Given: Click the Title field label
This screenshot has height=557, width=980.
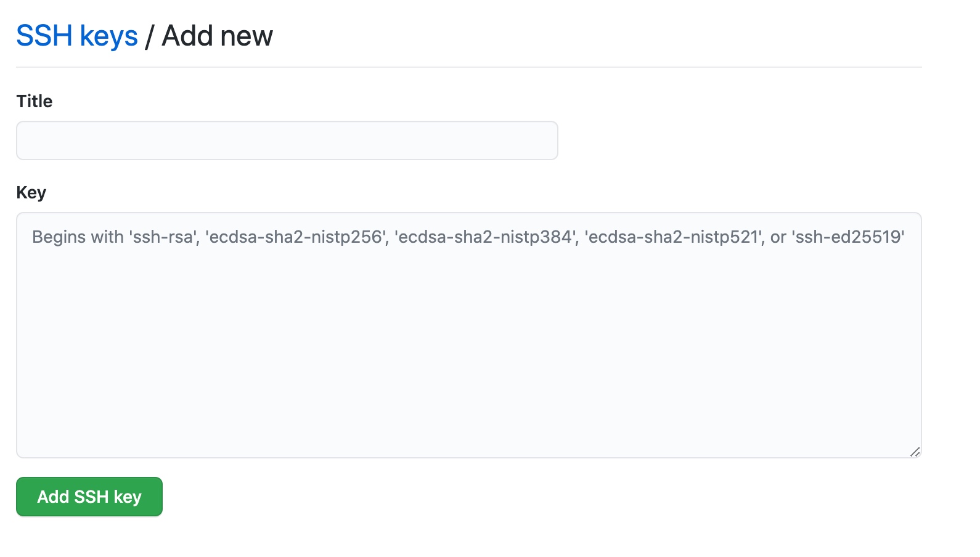Looking at the screenshot, I should (35, 101).
